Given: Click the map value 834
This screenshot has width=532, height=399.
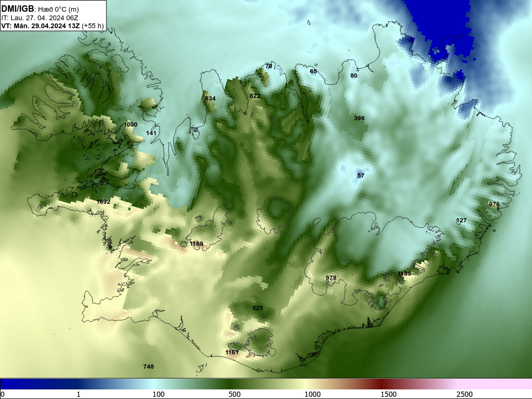Looking at the screenshot, I should click(210, 98).
